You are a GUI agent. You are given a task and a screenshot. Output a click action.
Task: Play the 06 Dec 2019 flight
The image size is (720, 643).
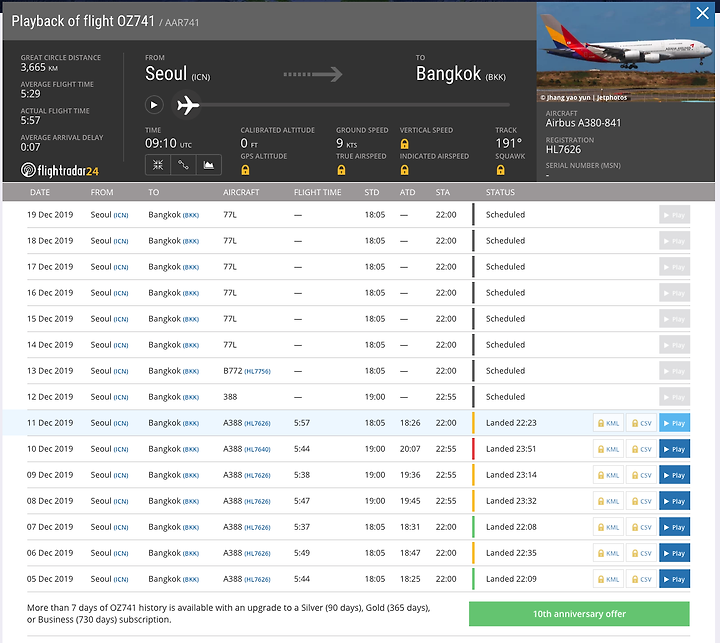pos(675,553)
